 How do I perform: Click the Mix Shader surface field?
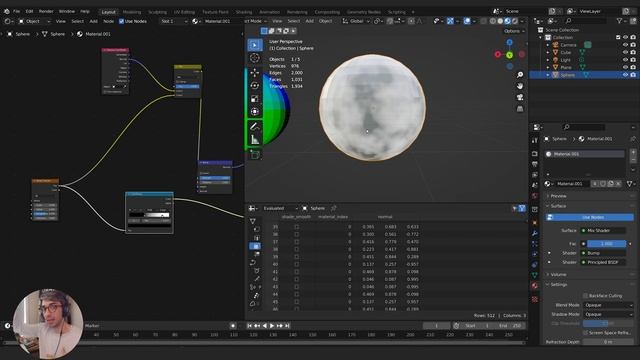pyautogui.click(x=603, y=231)
